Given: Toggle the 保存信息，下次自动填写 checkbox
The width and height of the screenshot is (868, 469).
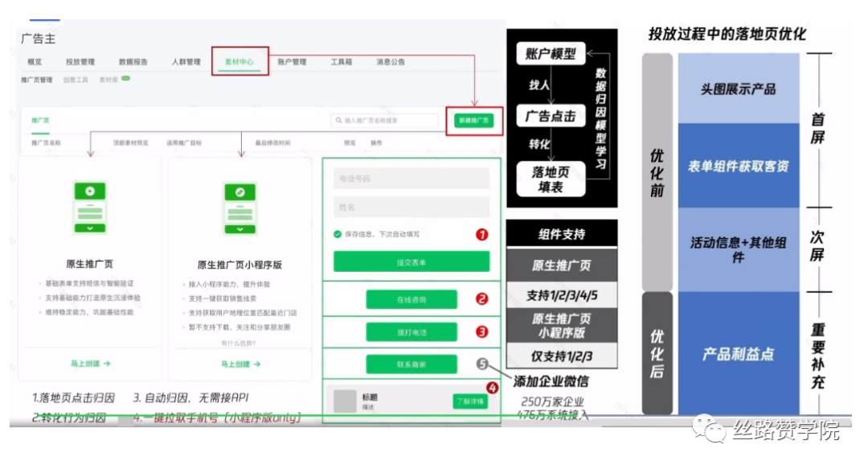Looking at the screenshot, I should [336, 234].
